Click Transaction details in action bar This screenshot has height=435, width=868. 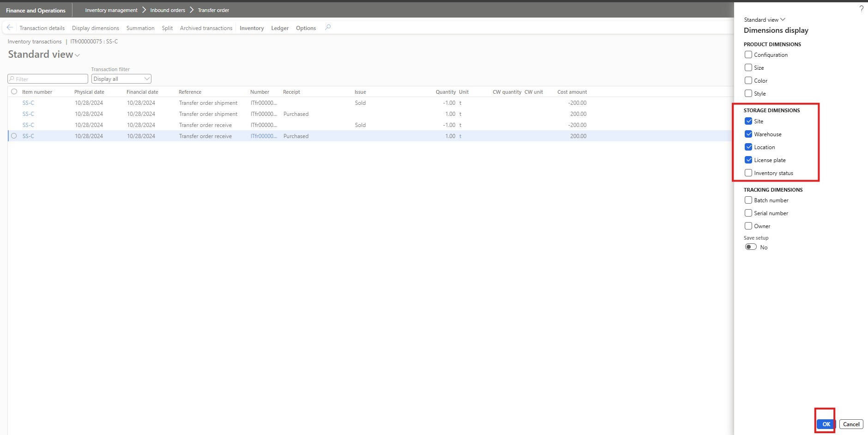(x=42, y=28)
